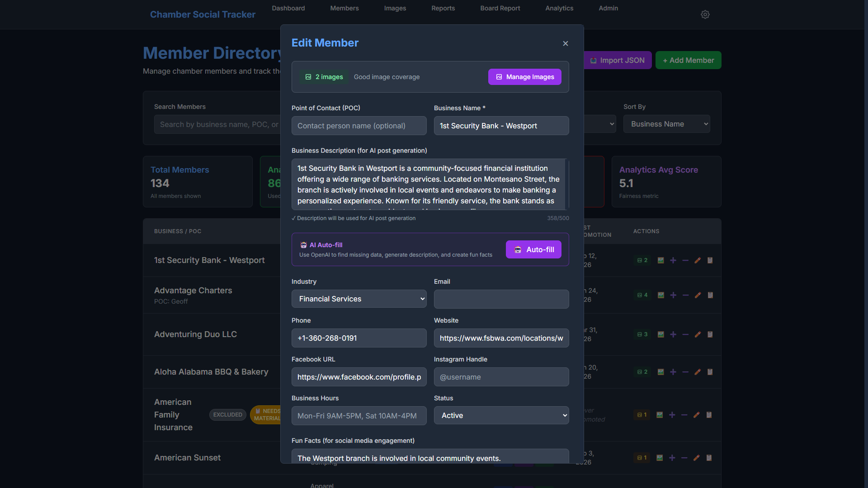Focus the Point of Contact input field

click(359, 126)
